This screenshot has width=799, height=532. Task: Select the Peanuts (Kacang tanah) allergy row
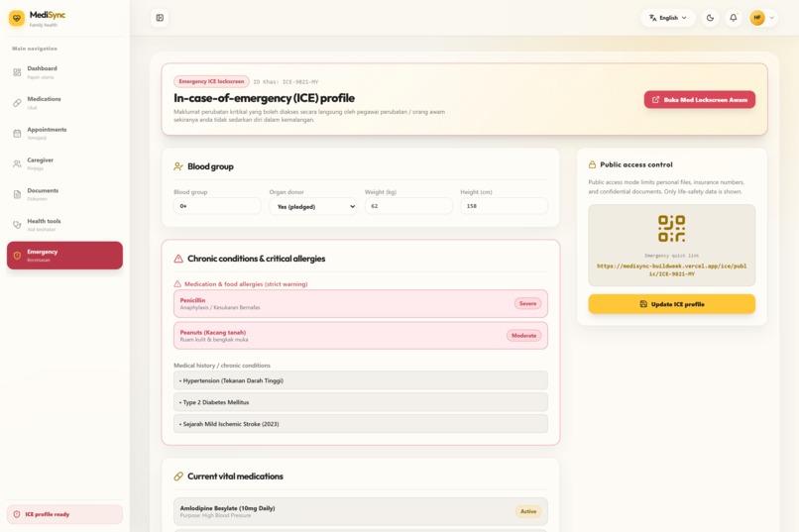361,336
